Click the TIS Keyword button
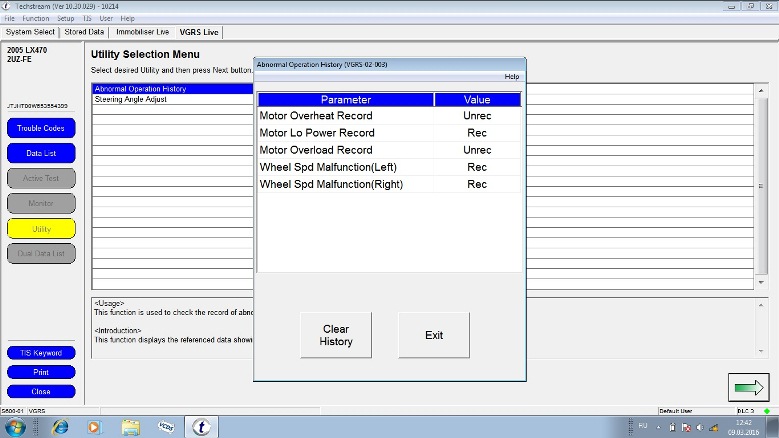The image size is (779, 438). pyautogui.click(x=41, y=353)
